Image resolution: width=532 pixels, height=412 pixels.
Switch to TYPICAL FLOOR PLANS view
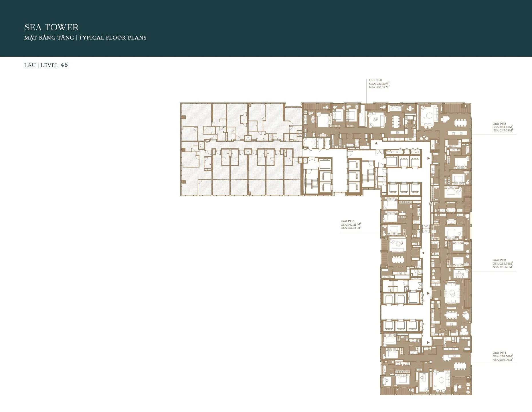(112, 38)
